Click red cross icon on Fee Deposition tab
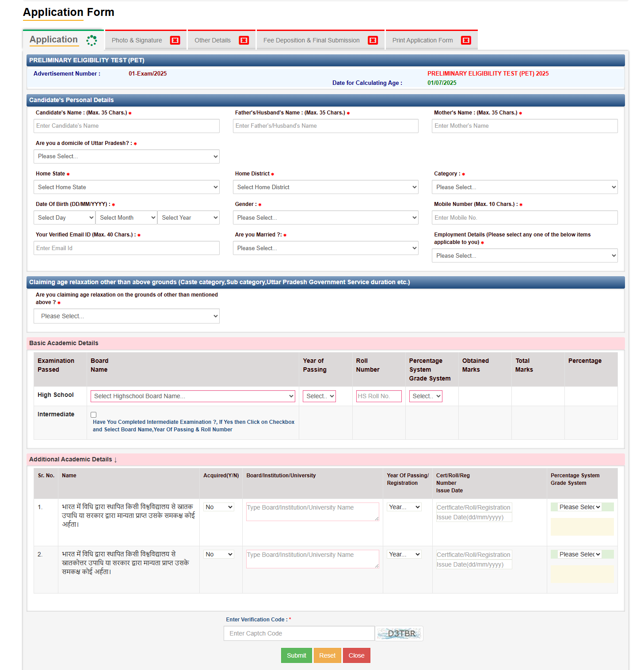This screenshot has width=644, height=670. click(x=373, y=40)
